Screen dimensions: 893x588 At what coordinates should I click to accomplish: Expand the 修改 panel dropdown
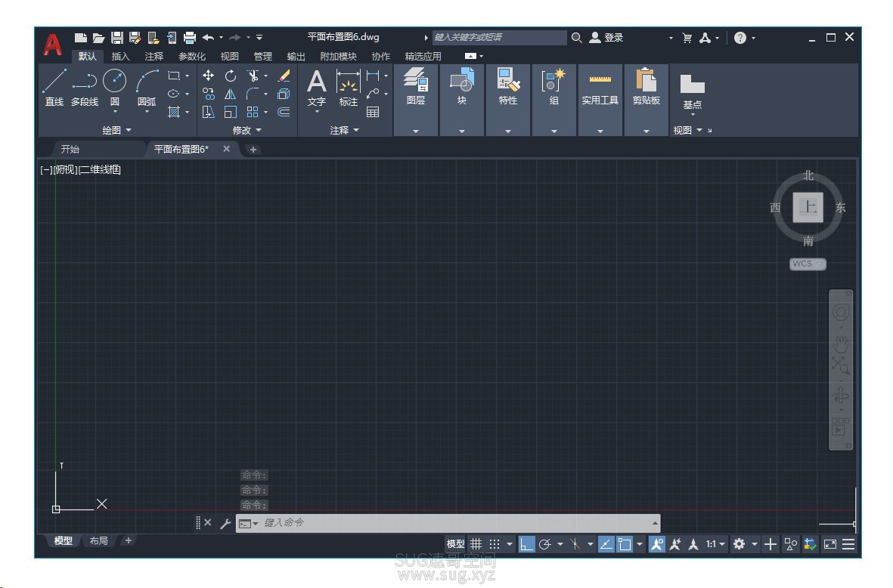click(247, 130)
